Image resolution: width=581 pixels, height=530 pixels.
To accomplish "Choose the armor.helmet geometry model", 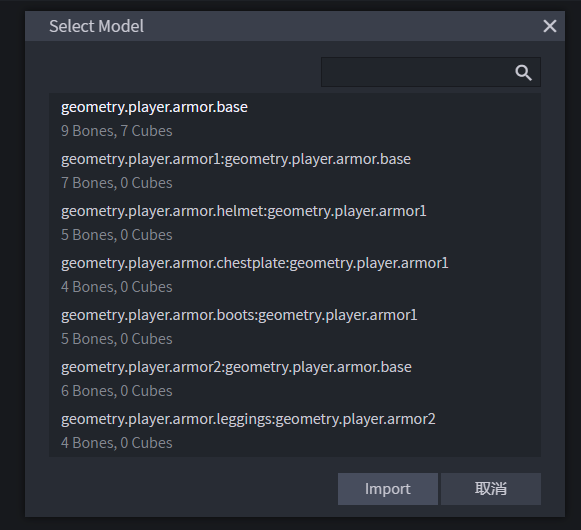I will (x=295, y=223).
